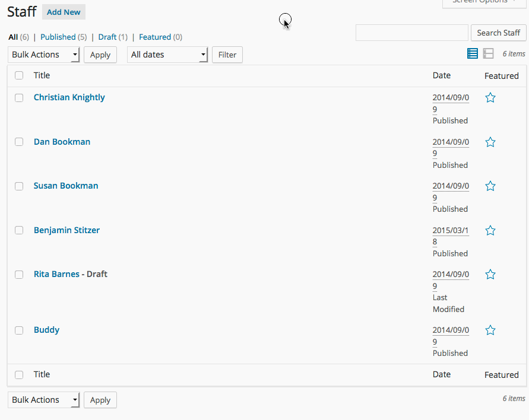The height and width of the screenshot is (420, 529).
Task: Check the Rita Barnes row checkbox
Action: [x=19, y=275]
